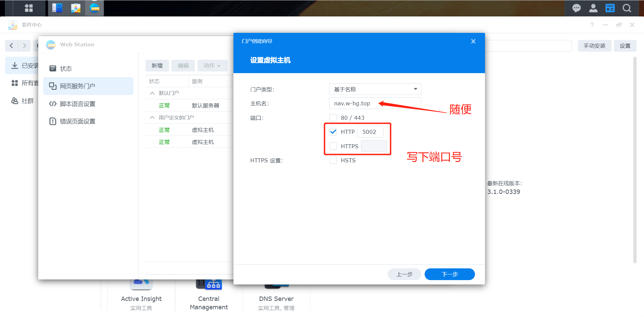Switch to Control Panel taskbar icon
This screenshot has width=644, height=316.
point(57,8)
